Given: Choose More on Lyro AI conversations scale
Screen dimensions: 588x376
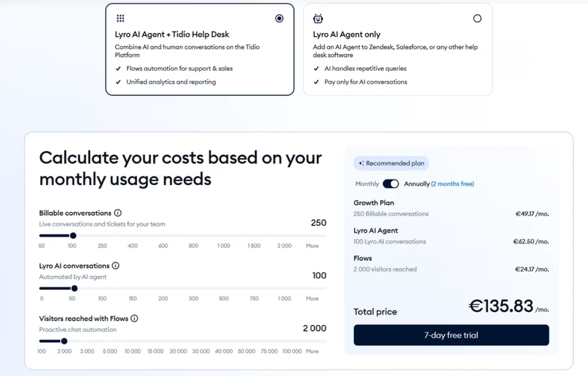Looking at the screenshot, I should (x=312, y=298).
